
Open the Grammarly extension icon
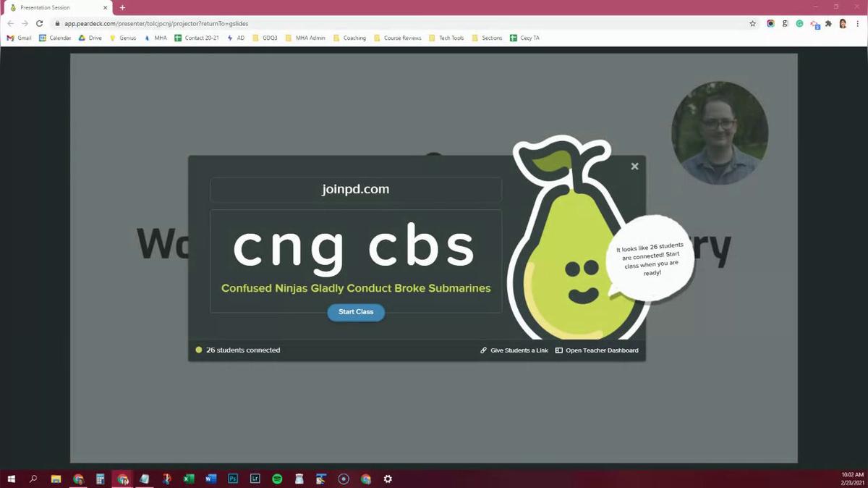[x=799, y=23]
